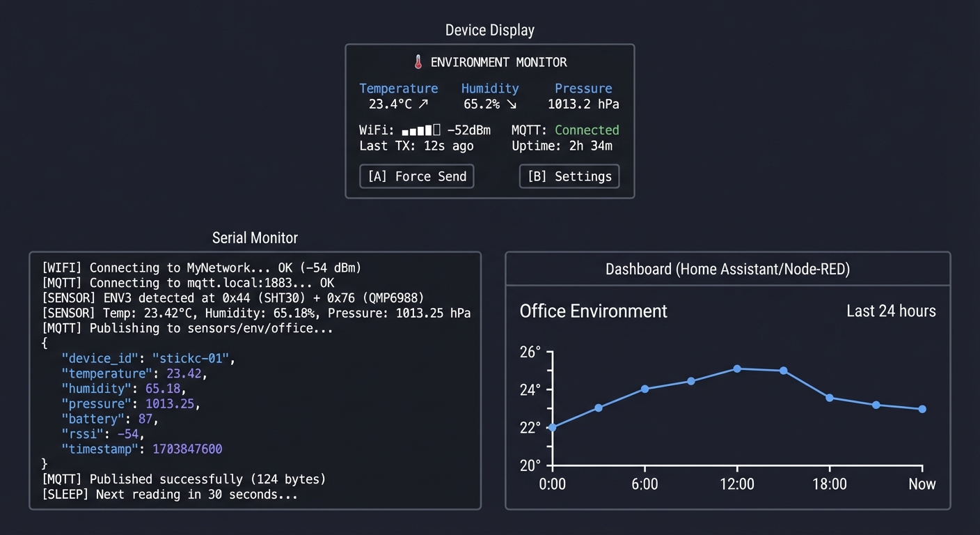Screen dimensions: 980x535
Task: Click the peak data point at 12:00
Action: click(737, 369)
